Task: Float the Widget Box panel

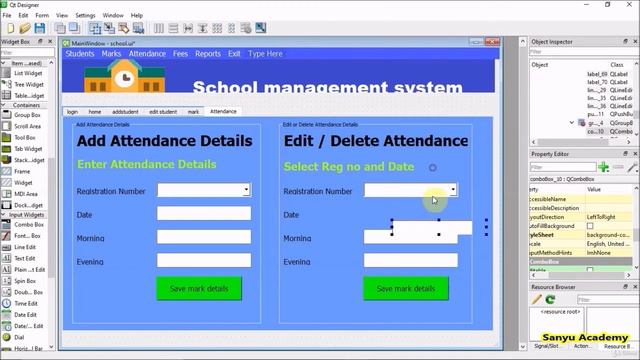Action: pos(40,41)
